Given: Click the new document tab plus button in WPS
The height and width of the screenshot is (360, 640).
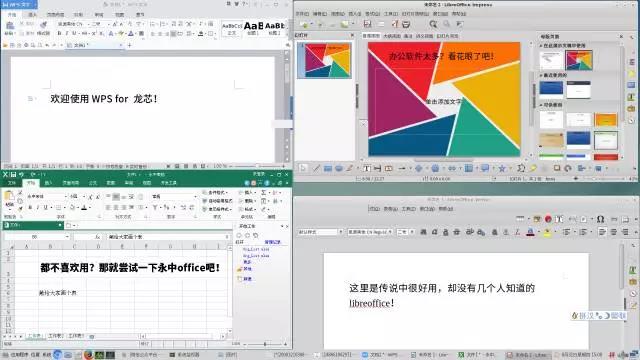Looking at the screenshot, I should 129,45.
